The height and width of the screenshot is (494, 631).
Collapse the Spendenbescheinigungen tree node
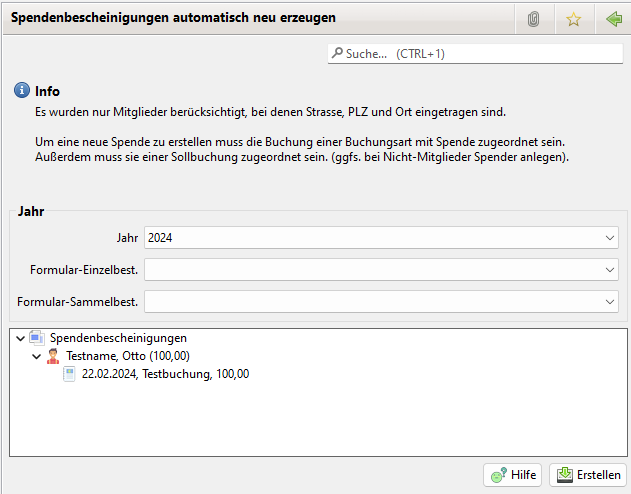(x=20, y=338)
